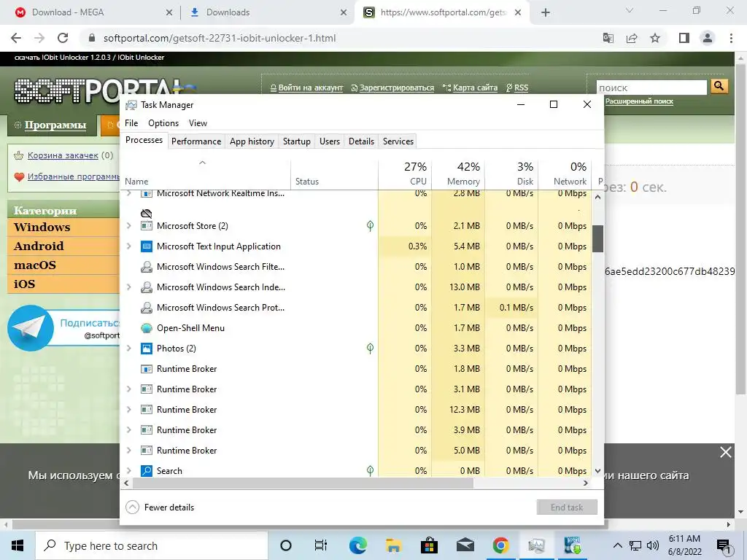Image resolution: width=747 pixels, height=560 pixels.
Task: Open File Explorer from the taskbar
Action: [x=393, y=545]
